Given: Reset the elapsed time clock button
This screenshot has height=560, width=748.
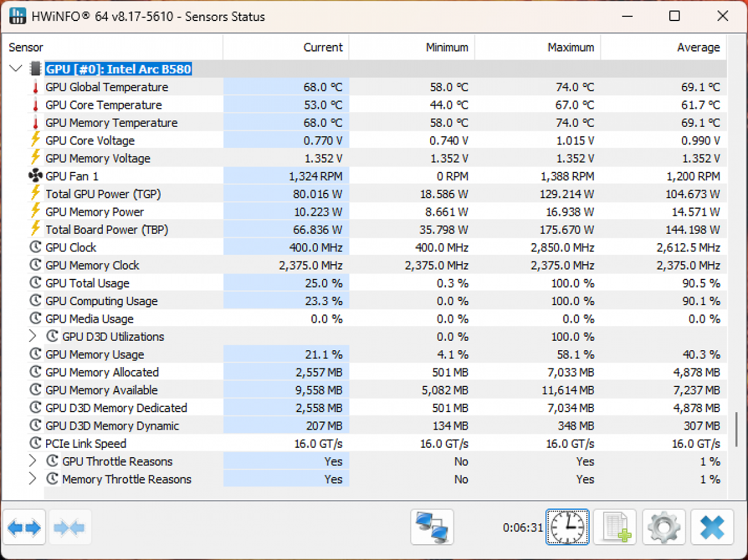Looking at the screenshot, I should (567, 527).
